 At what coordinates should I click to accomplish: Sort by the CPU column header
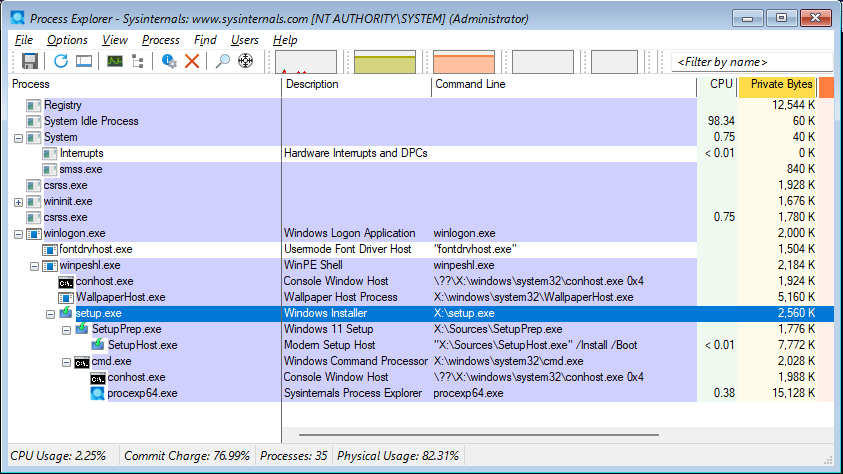click(x=717, y=84)
